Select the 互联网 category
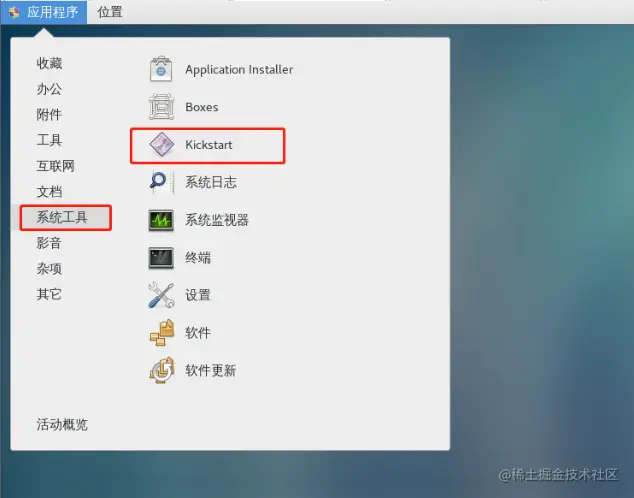 [55, 166]
